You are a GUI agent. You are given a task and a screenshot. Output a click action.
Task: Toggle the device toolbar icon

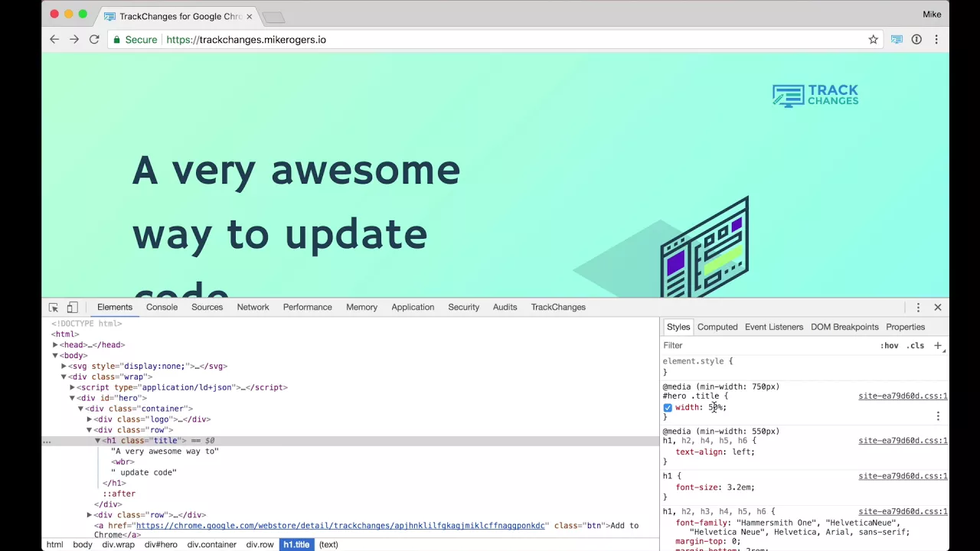pos(72,308)
